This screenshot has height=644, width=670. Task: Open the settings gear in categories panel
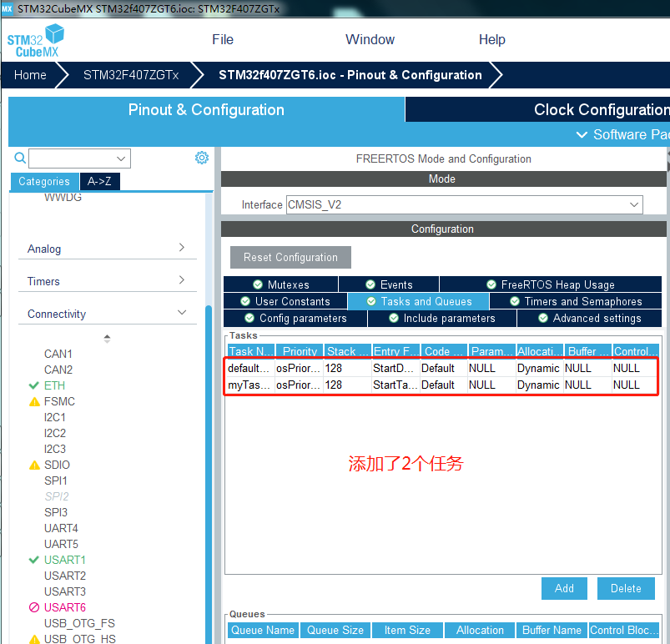tap(202, 158)
